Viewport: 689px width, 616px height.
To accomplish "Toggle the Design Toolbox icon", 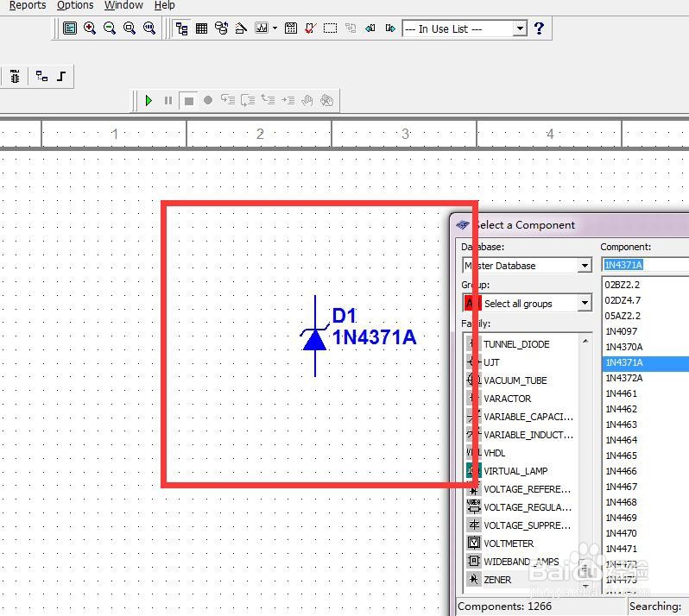I will [181, 28].
